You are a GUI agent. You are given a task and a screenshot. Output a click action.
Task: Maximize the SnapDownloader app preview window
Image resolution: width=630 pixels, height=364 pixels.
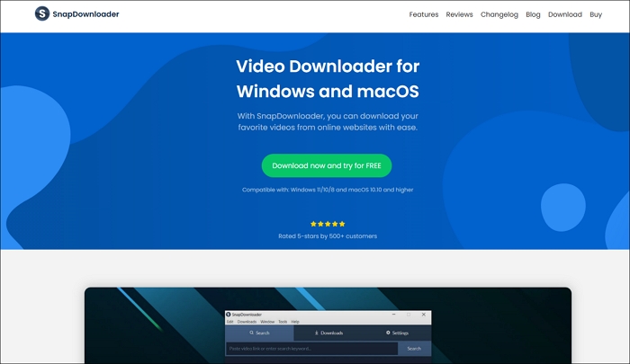pos(409,315)
